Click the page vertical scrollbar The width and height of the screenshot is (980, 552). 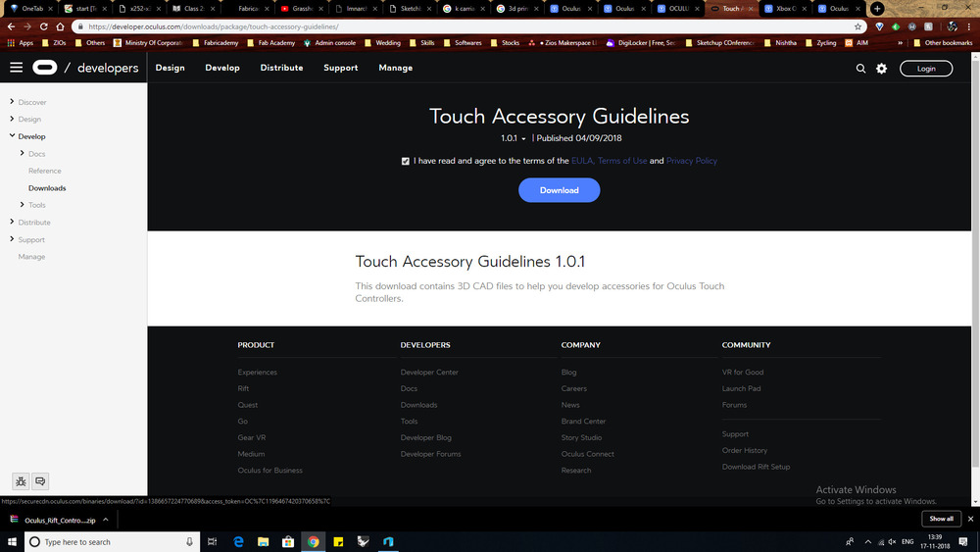pyautogui.click(x=976, y=263)
